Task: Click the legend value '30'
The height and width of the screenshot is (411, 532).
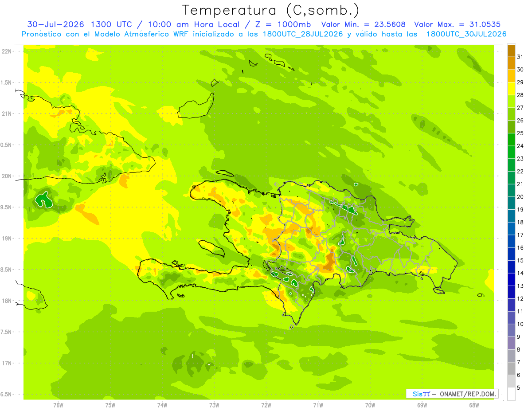Action: coord(520,70)
